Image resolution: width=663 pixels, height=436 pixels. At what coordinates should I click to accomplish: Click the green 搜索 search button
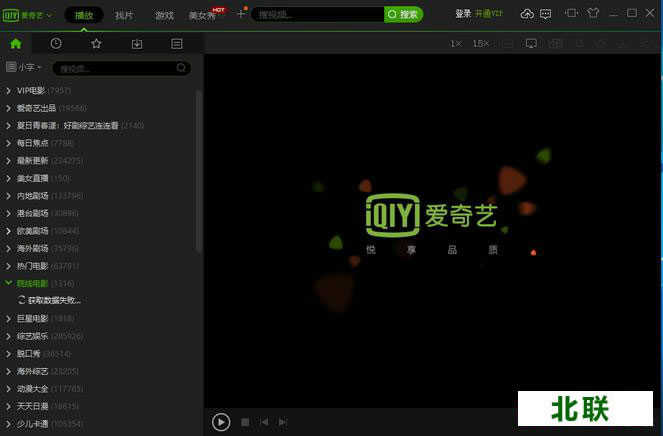tap(404, 15)
